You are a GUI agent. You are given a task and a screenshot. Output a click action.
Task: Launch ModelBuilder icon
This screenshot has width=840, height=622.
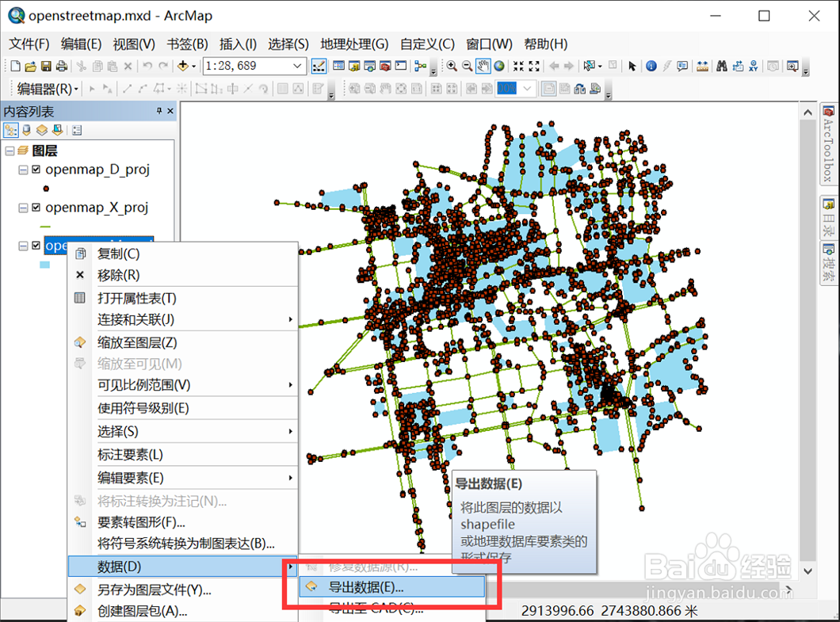421,66
